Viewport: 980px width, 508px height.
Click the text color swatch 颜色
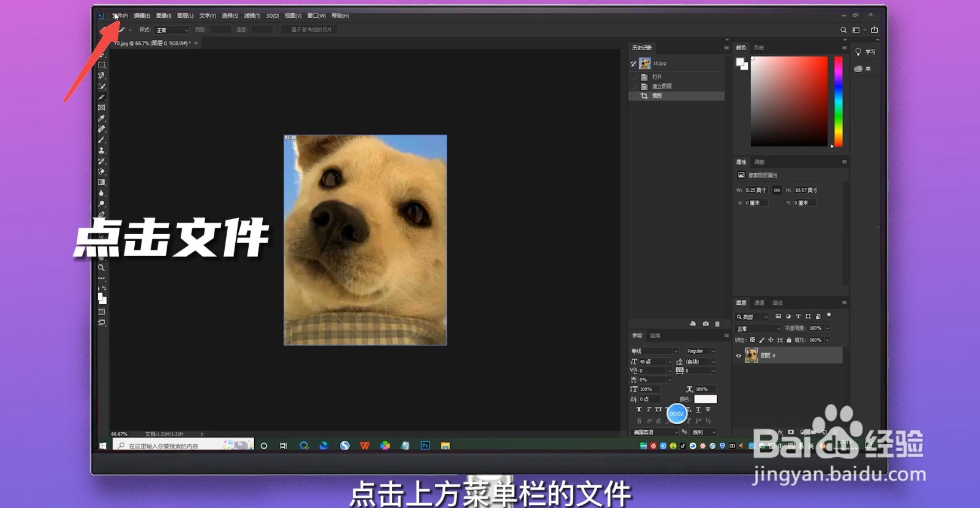(705, 399)
